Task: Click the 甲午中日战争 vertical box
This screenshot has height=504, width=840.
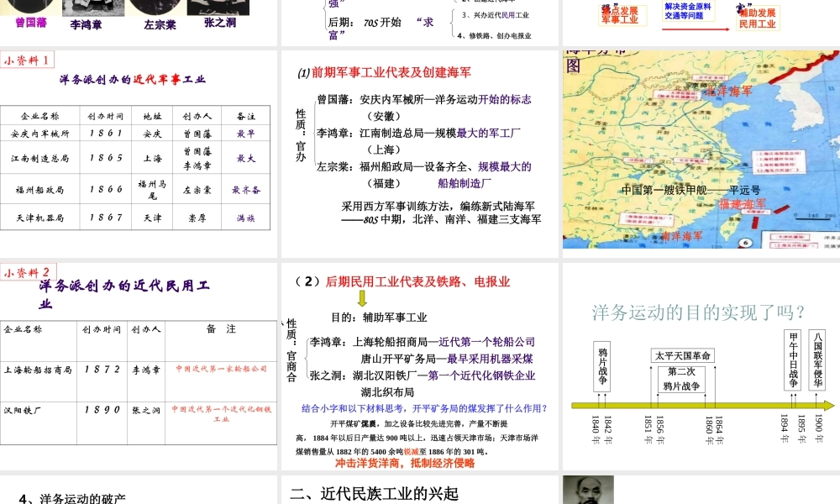Action: 794,360
